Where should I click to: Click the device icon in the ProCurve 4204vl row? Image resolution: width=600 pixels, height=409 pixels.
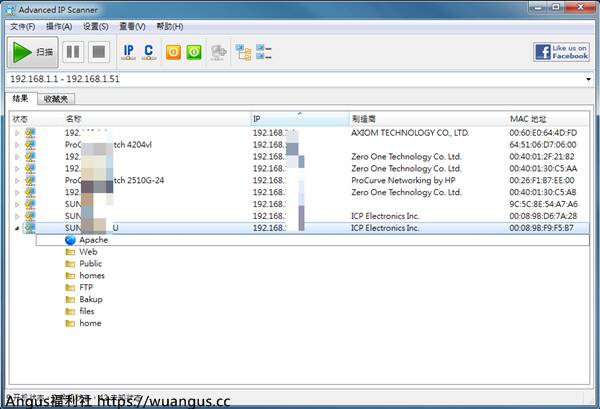tap(30, 145)
